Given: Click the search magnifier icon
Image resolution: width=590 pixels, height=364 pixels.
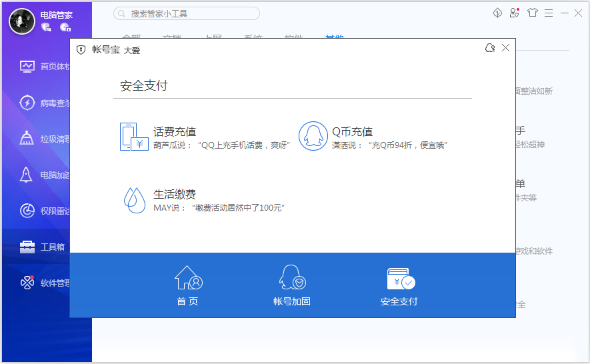Looking at the screenshot, I should click(x=121, y=13).
